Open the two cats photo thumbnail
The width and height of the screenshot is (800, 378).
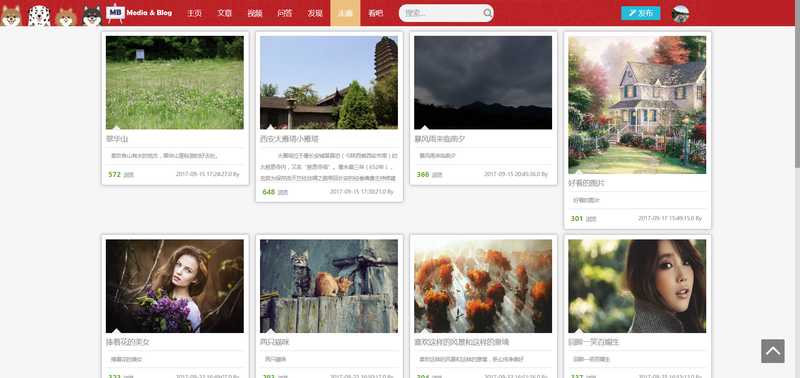point(329,286)
